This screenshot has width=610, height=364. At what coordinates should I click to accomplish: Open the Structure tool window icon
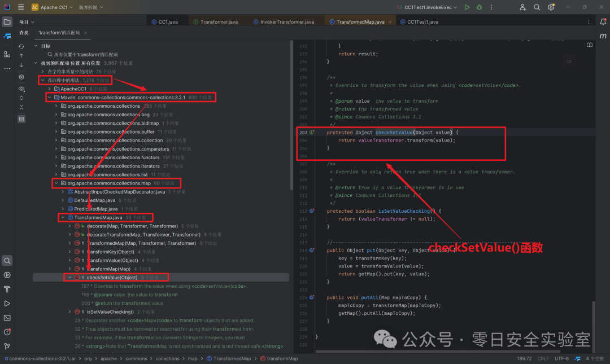pyautogui.click(x=7, y=54)
